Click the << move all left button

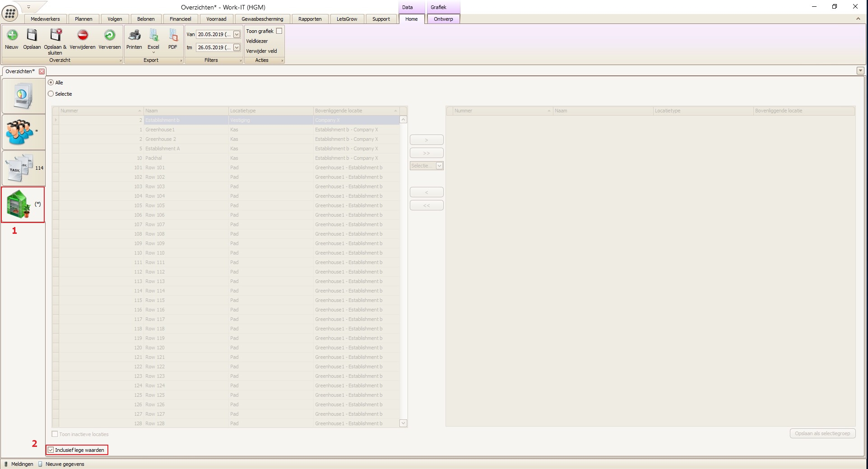(427, 205)
